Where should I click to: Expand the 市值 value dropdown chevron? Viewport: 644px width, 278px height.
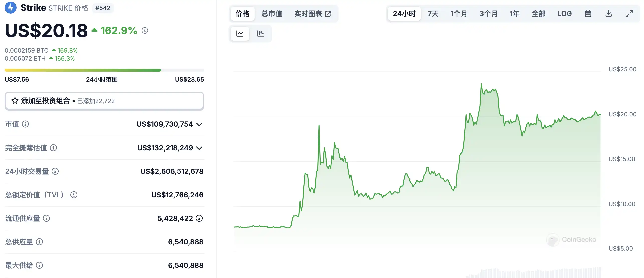[199, 124]
